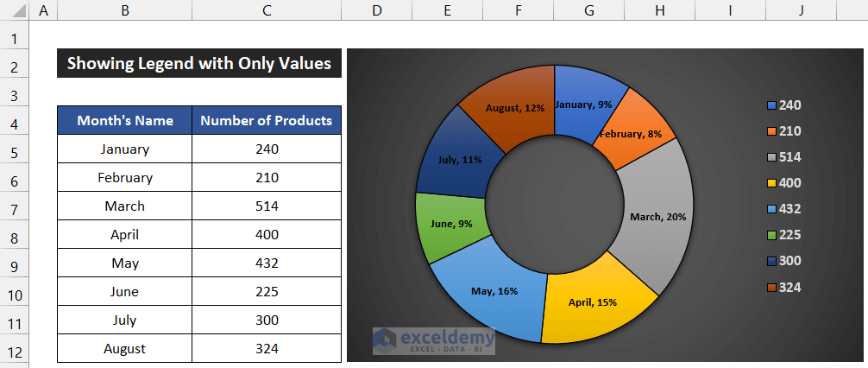
Task: Click the blue legend marker for 240
Action: click(x=771, y=105)
